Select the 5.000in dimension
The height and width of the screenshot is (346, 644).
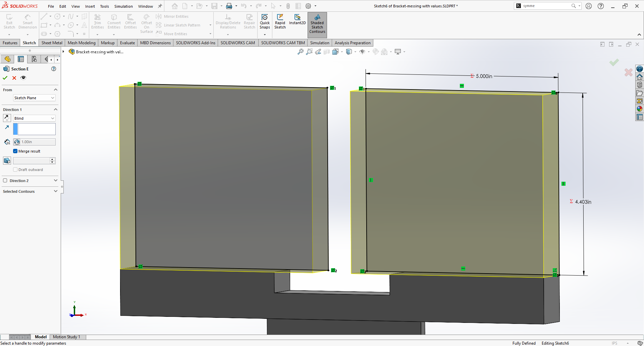484,76
